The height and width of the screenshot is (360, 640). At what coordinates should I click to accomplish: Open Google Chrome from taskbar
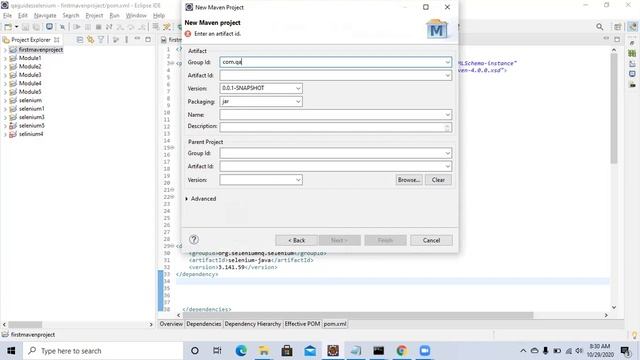pyautogui.click(x=402, y=351)
